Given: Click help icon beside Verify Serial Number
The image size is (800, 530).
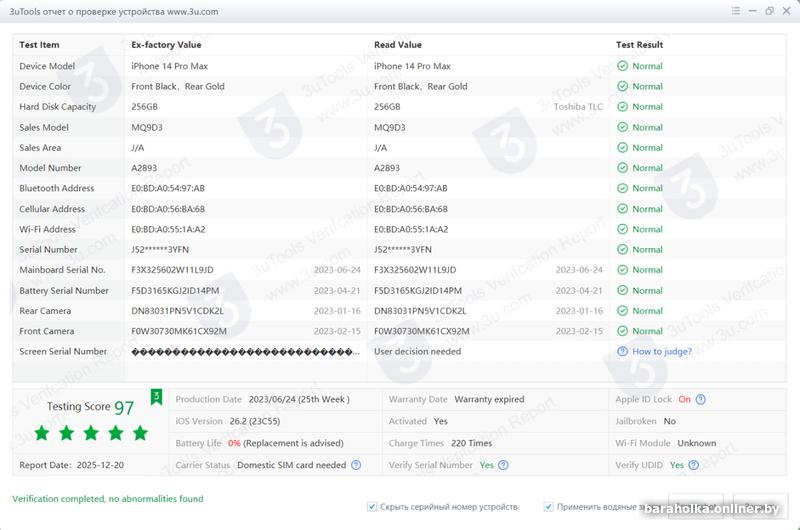Looking at the screenshot, I should [503, 465].
